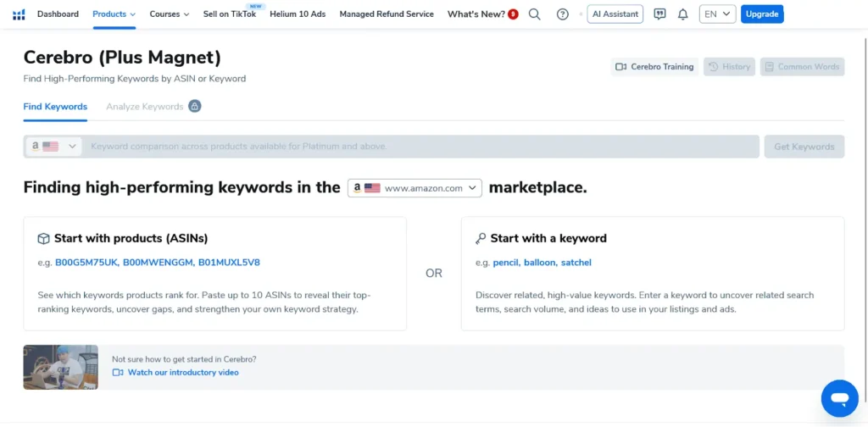The height and width of the screenshot is (427, 868).
Task: Click the box icon by Start with products
Action: (x=44, y=238)
